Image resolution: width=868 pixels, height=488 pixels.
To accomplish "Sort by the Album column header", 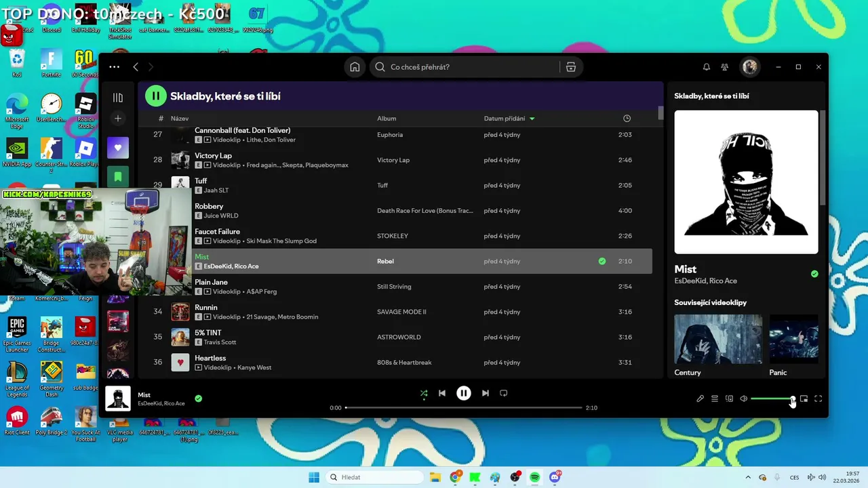I will (387, 119).
